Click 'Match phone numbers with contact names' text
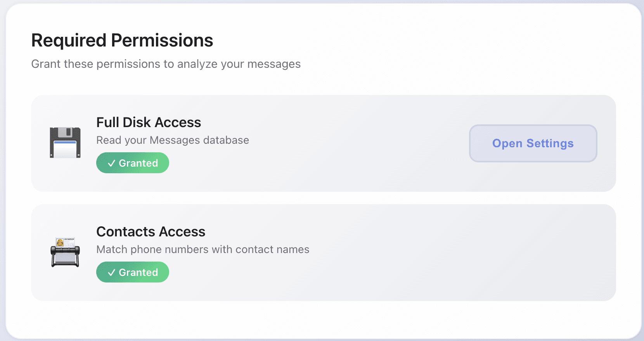The height and width of the screenshot is (341, 644). pyautogui.click(x=203, y=250)
